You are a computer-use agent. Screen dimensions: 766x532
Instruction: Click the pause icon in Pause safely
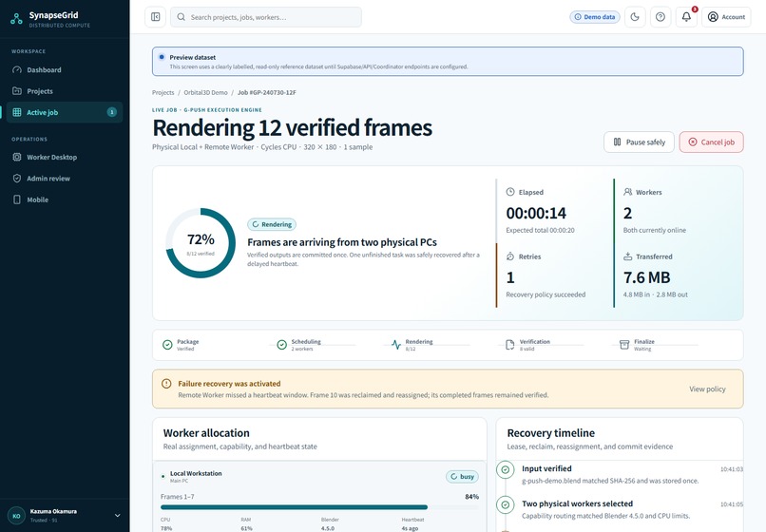(617, 142)
